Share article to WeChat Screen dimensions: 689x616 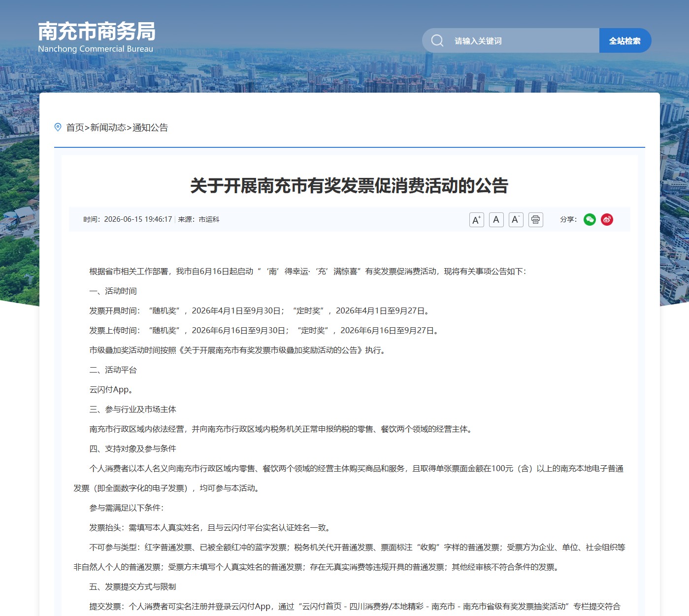point(590,220)
